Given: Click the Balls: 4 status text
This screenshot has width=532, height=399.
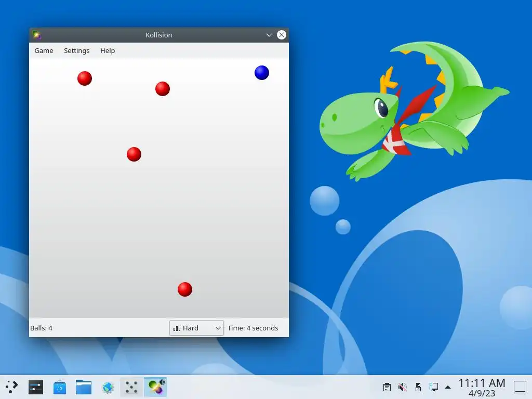Looking at the screenshot, I should tap(41, 328).
